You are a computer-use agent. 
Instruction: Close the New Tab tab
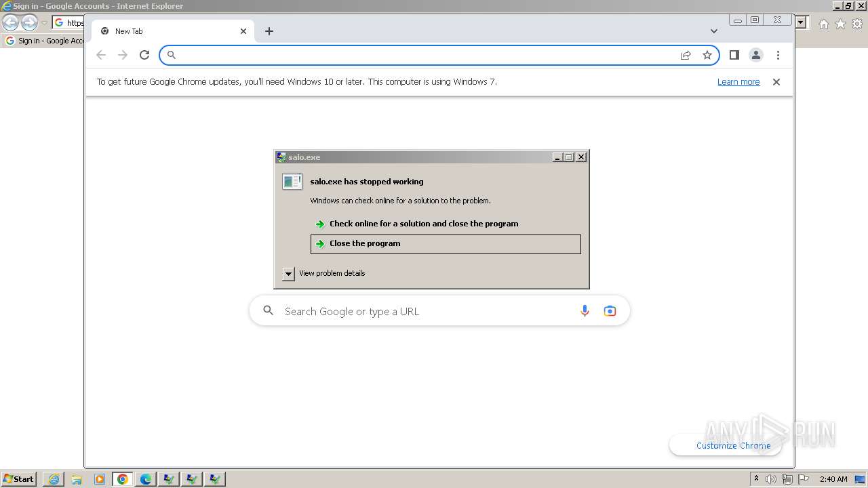point(243,31)
